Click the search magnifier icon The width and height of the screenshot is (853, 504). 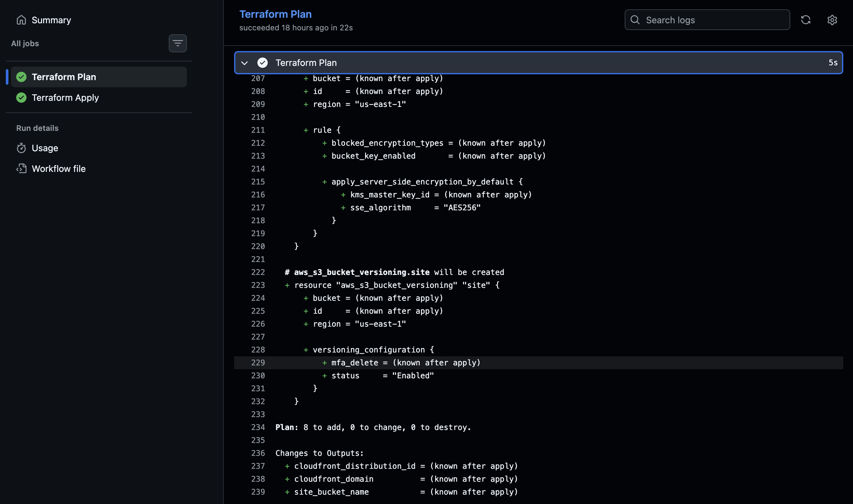635,20
